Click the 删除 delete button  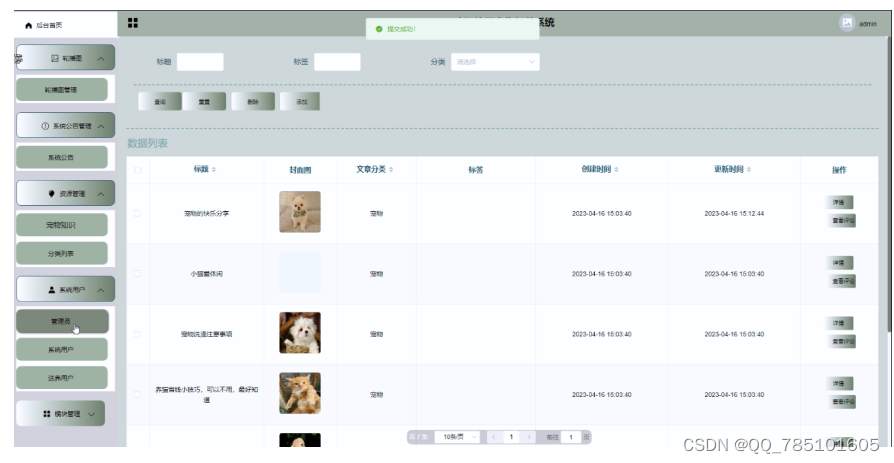[253, 101]
